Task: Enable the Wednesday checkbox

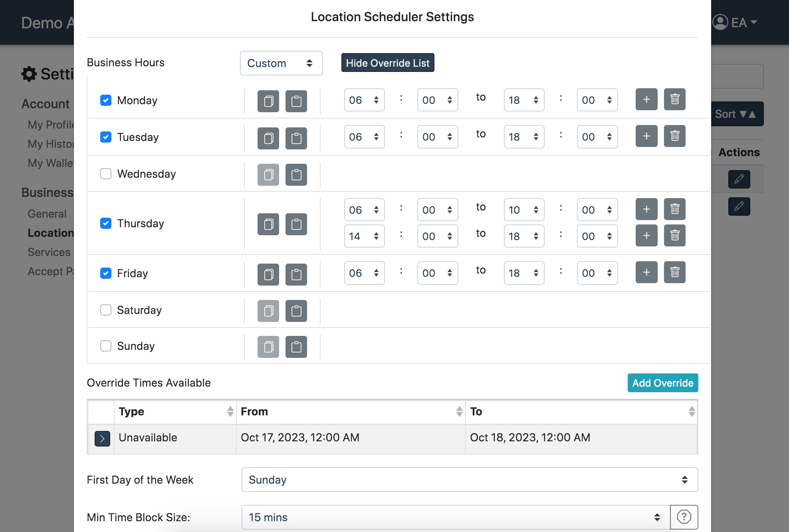Action: click(x=106, y=174)
